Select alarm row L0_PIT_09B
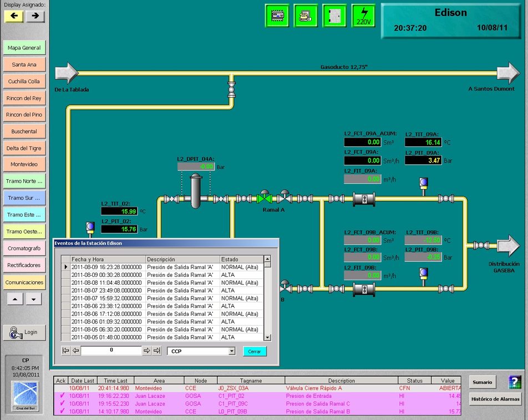528x420 pixels. pos(257,411)
